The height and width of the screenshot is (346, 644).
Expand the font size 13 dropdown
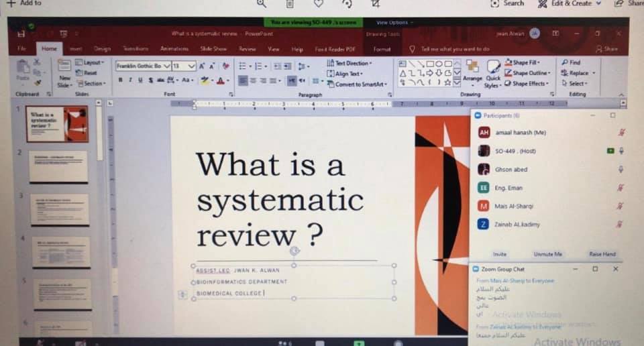[192, 66]
